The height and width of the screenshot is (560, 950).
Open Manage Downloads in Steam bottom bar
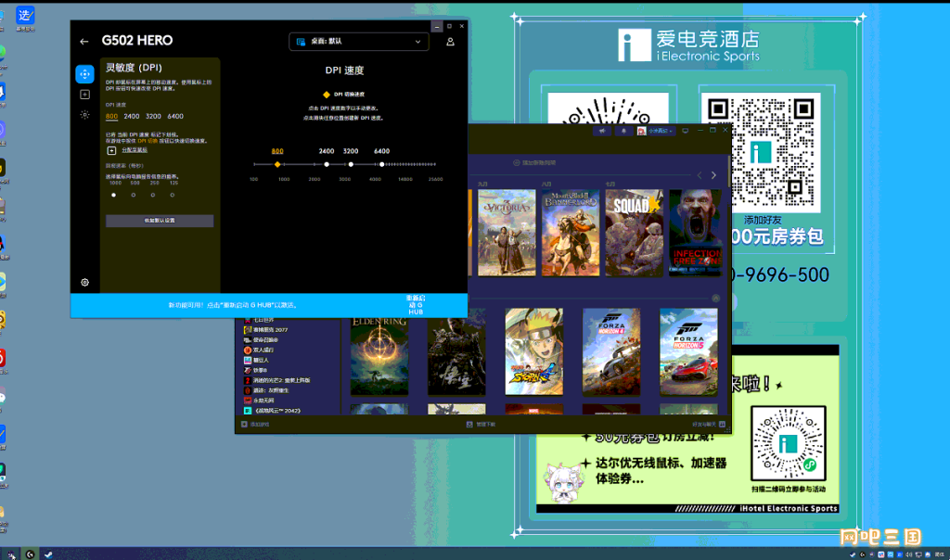tap(481, 425)
